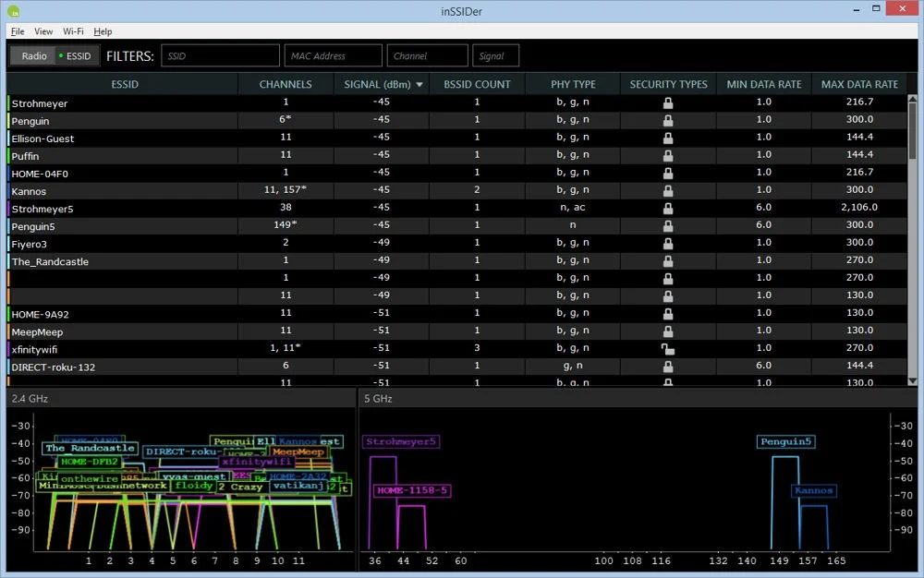Click the lock icon beside DIRECT-roku-132
924x578 pixels.
[x=667, y=365]
